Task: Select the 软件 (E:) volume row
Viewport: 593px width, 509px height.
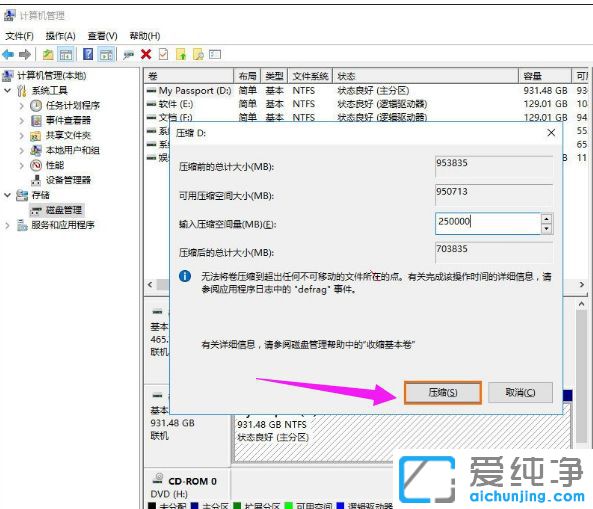Action: 365,104
